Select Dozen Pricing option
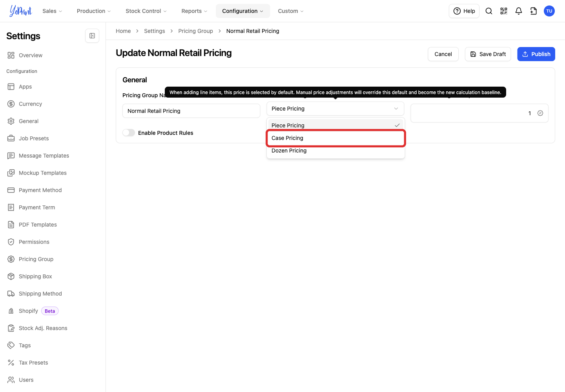 [335, 151]
